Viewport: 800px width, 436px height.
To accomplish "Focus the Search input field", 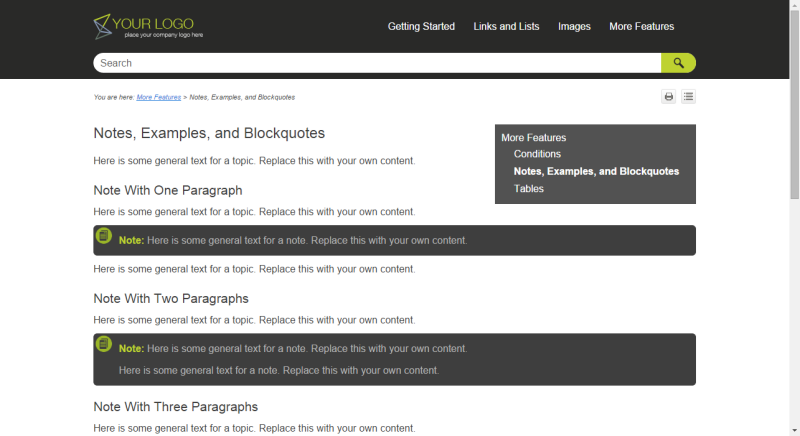I will (x=377, y=63).
